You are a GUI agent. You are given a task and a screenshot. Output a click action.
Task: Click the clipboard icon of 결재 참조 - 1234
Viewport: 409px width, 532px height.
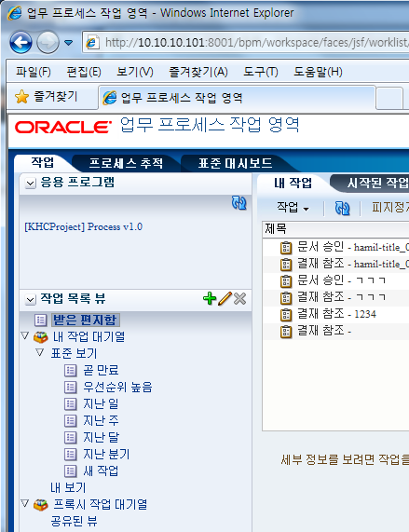point(286,315)
